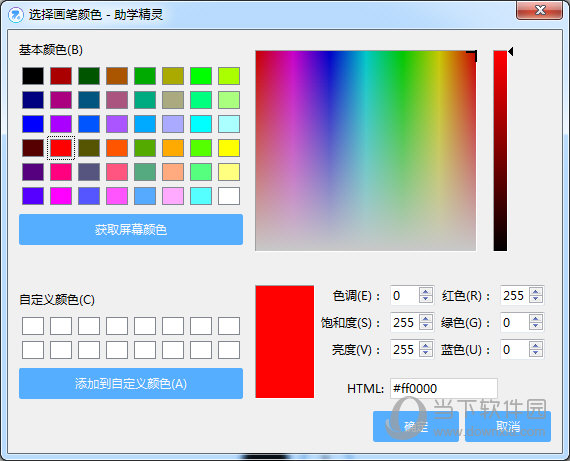The height and width of the screenshot is (461, 570).
Task: Choose the light pink swatch in bottom row
Action: click(x=173, y=196)
